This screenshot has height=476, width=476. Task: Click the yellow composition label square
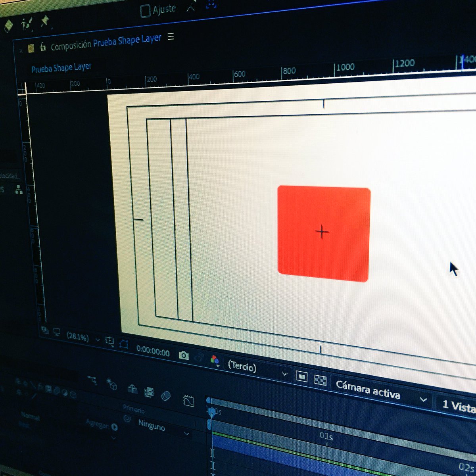[x=31, y=48]
